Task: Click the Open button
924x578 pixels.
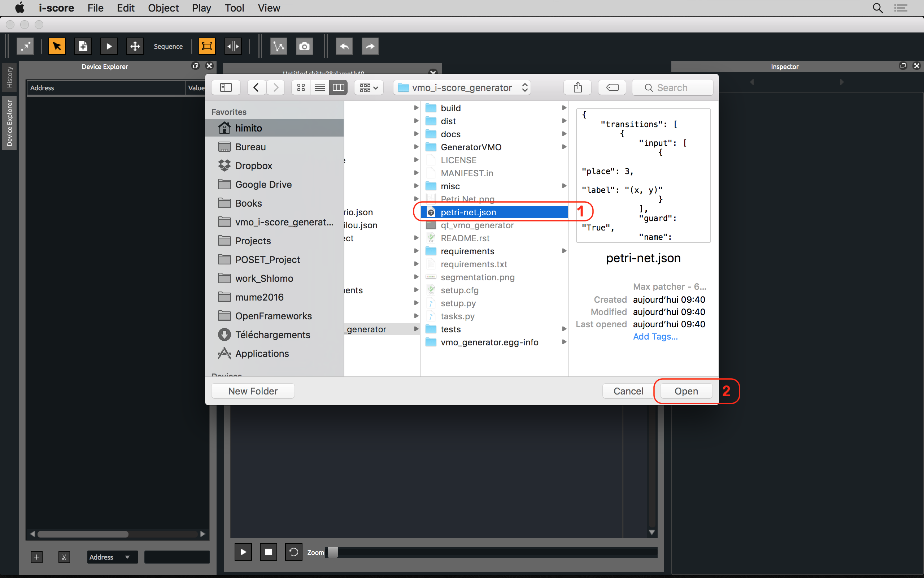Action: 686,391
